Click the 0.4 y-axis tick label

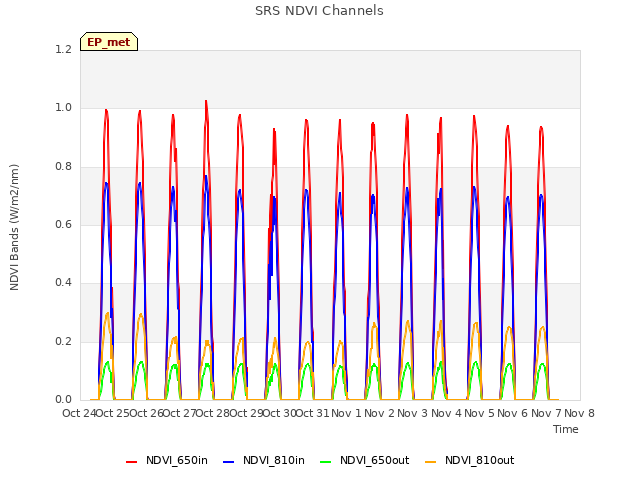[x=63, y=283]
